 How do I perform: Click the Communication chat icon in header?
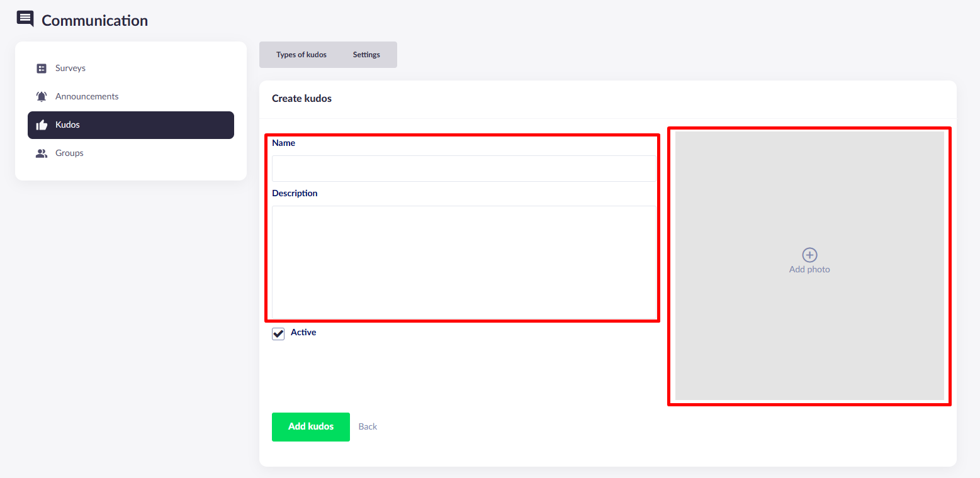tap(25, 19)
